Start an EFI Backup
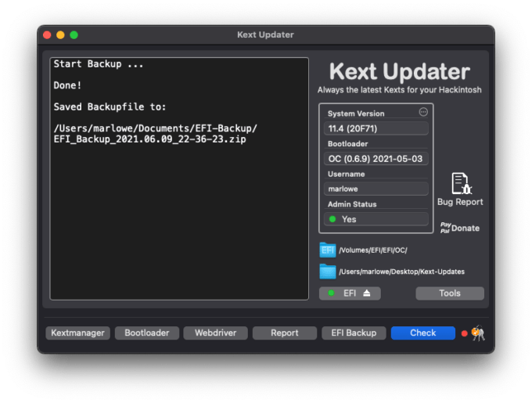The image size is (532, 403). click(354, 333)
